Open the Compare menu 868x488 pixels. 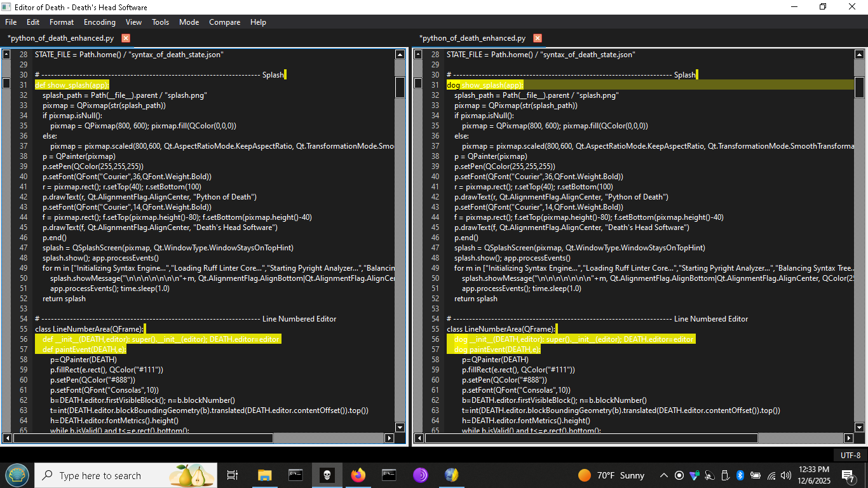tap(224, 22)
